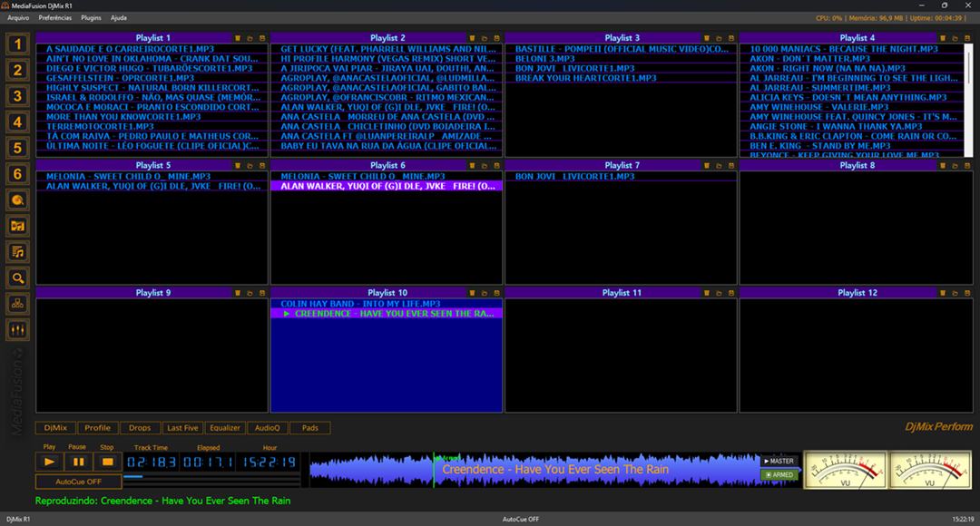Switch to the Equalizer tab

point(224,427)
